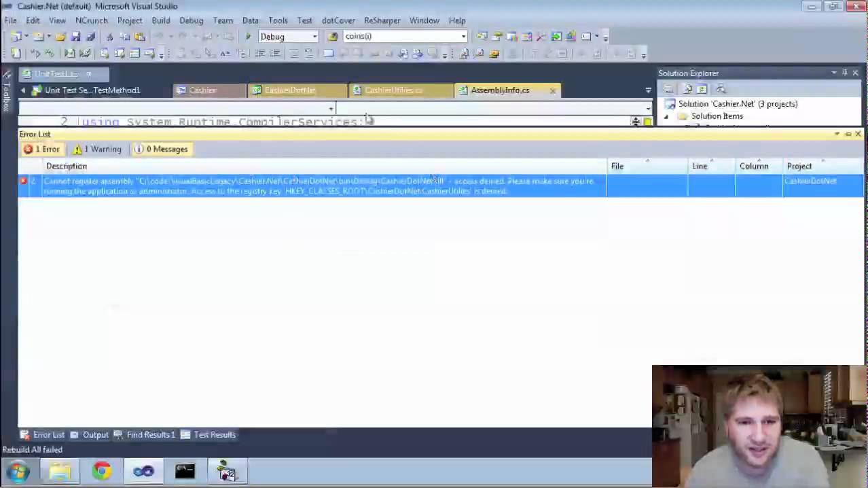Click the Decrease Indent icon
The width and height of the screenshot is (868, 488).
(260, 54)
